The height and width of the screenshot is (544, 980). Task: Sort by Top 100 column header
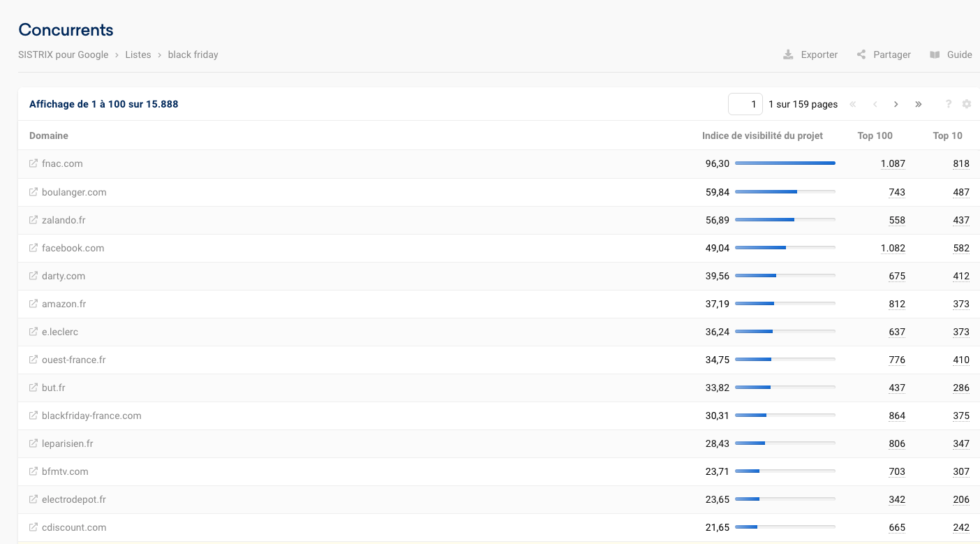[x=875, y=135]
